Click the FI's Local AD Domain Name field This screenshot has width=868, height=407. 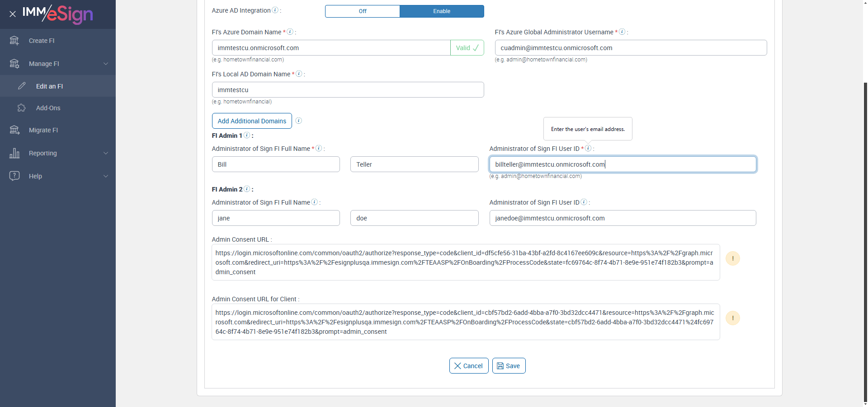[348, 90]
